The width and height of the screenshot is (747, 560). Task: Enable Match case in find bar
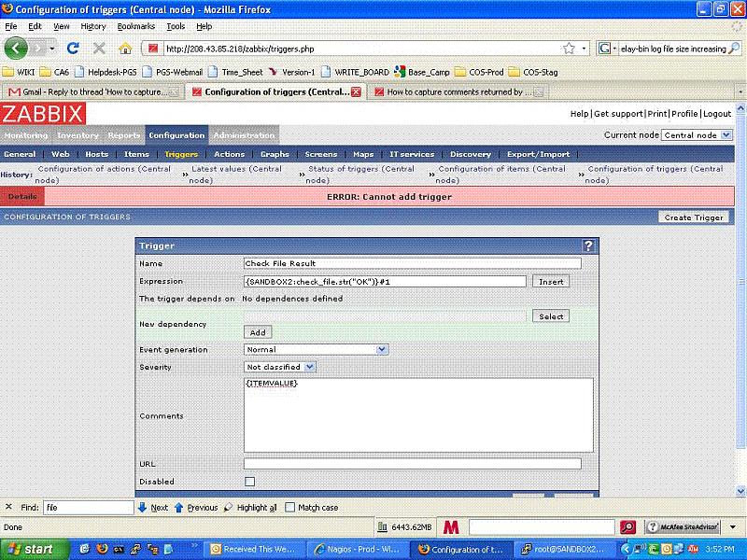coord(290,508)
